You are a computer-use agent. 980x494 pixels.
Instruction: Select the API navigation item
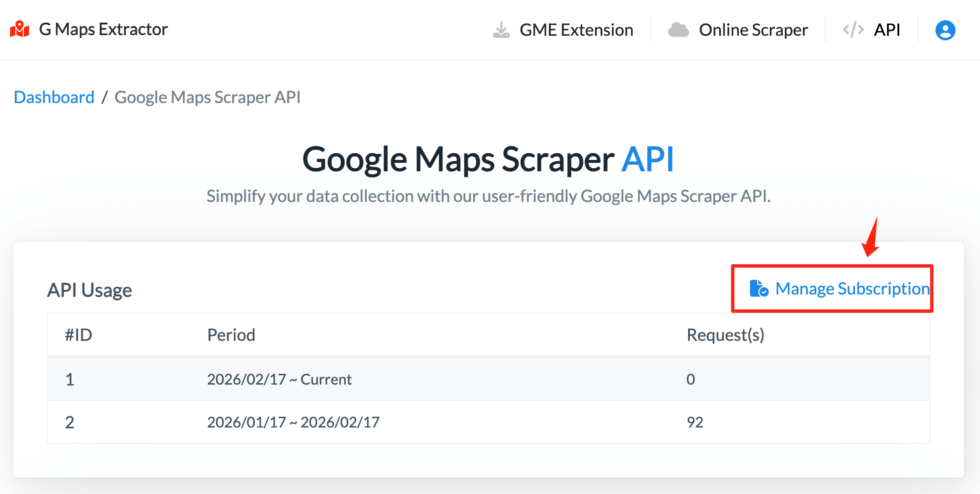point(887,30)
